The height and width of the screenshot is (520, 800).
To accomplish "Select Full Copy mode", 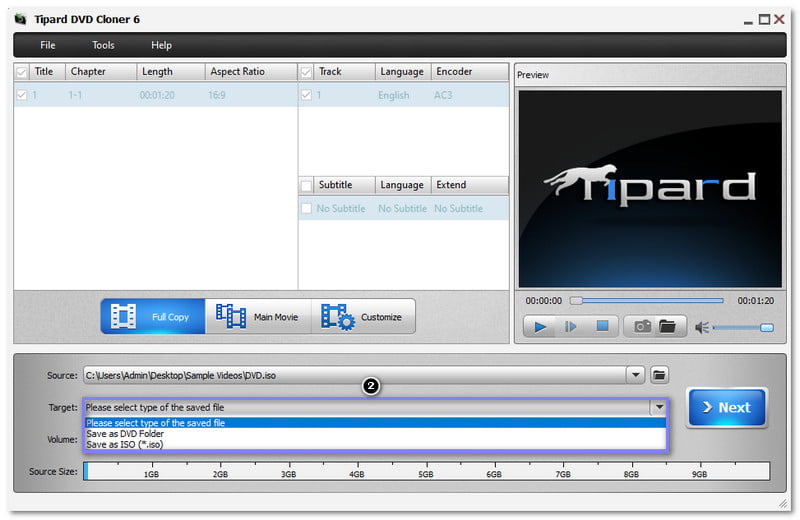I will pos(153,316).
